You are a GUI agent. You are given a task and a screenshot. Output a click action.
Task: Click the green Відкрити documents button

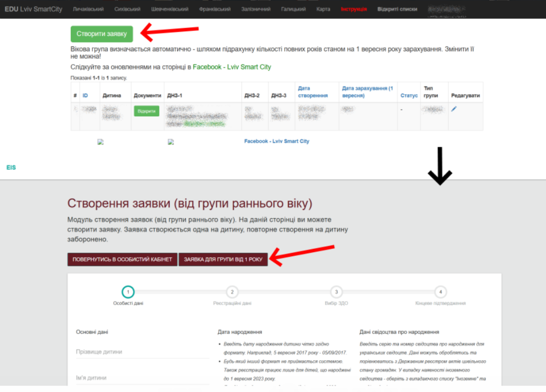pos(146,111)
